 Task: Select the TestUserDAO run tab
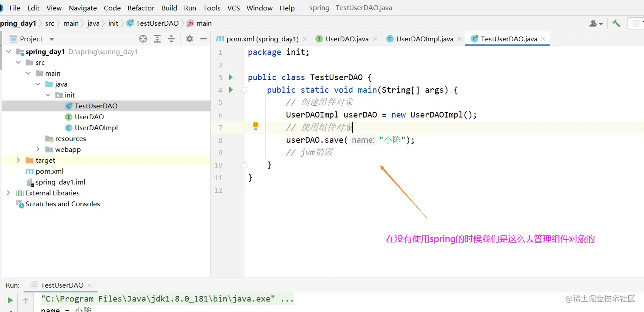click(x=61, y=285)
